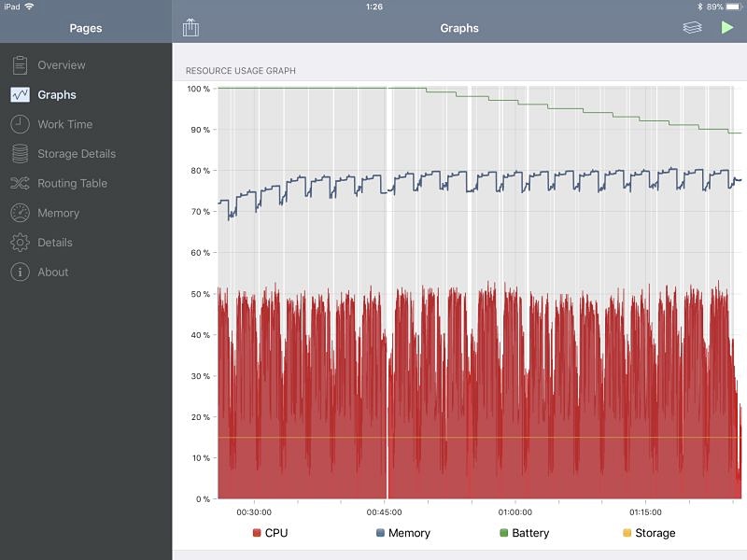The height and width of the screenshot is (560, 747).
Task: Start monitoring with green play button
Action: 727,28
